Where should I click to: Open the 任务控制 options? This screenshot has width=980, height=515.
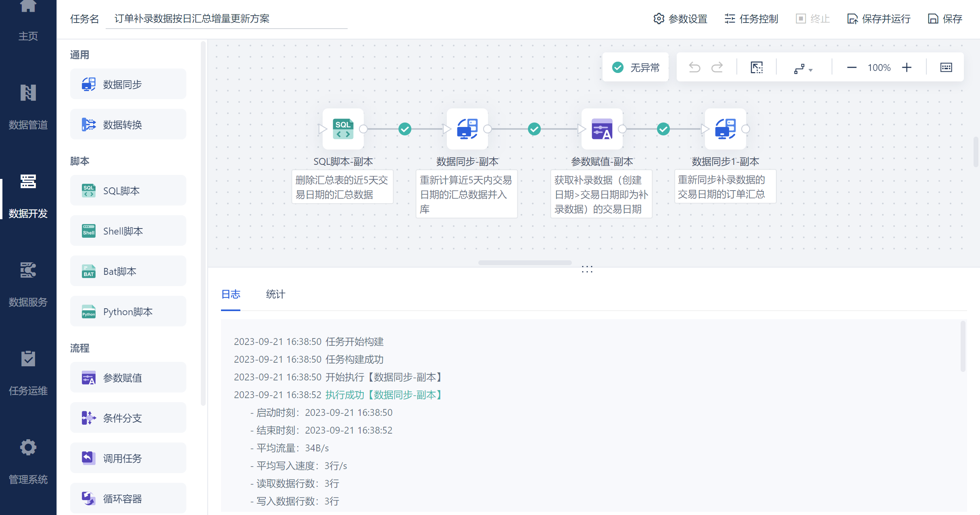[x=751, y=19]
